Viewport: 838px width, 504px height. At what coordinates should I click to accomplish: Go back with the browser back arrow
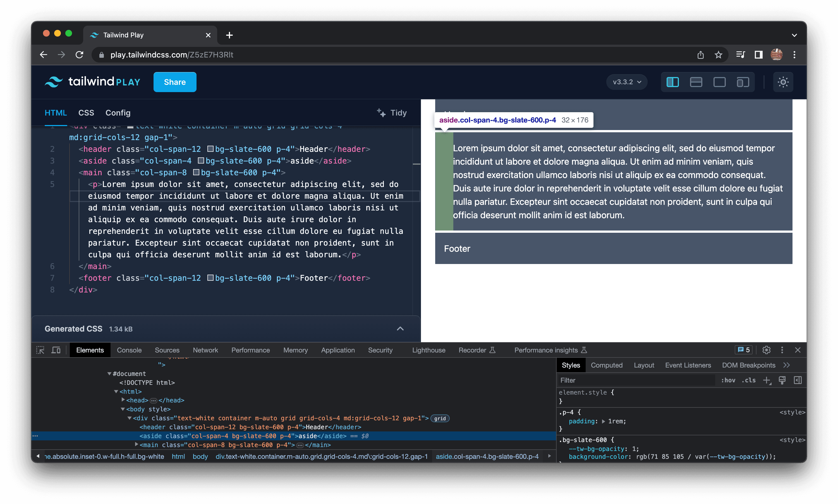tap(44, 55)
